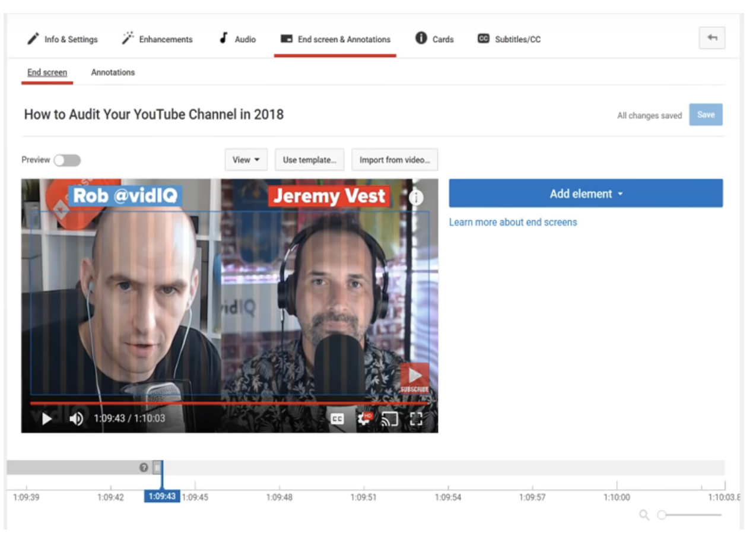This screenshot has height=539, width=756.
Task: Switch to the Enhancements tab
Action: pyautogui.click(x=157, y=39)
